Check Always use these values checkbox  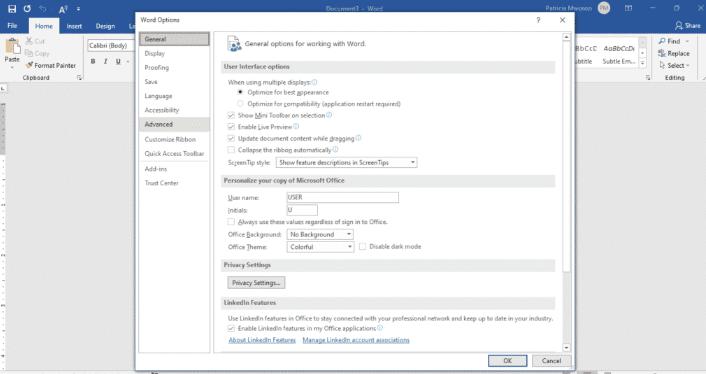[x=231, y=222]
